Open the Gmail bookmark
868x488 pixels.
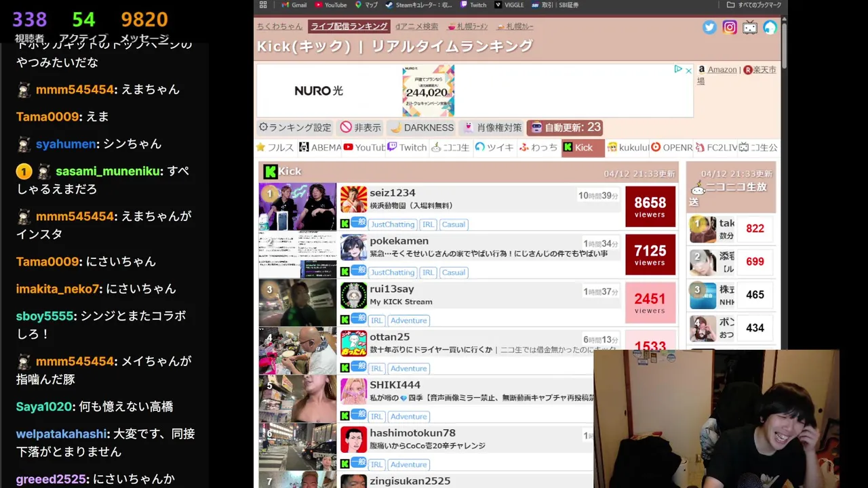click(294, 5)
